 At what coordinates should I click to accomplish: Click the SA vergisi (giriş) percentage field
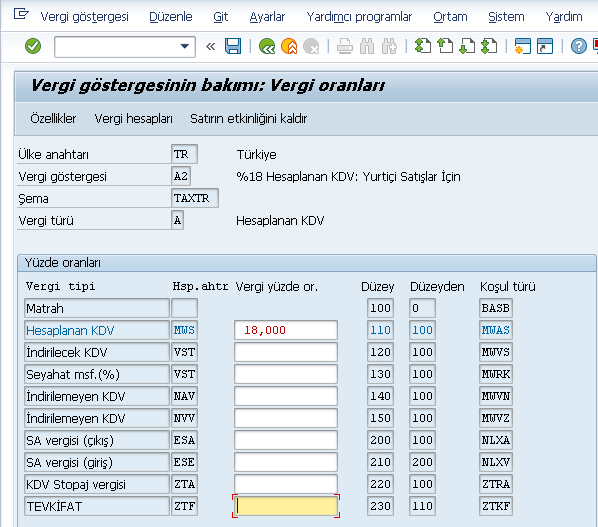coord(286,462)
